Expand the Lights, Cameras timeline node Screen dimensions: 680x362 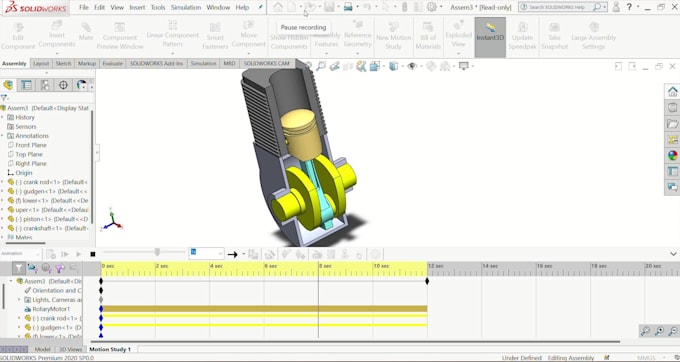pyautogui.click(x=19, y=300)
